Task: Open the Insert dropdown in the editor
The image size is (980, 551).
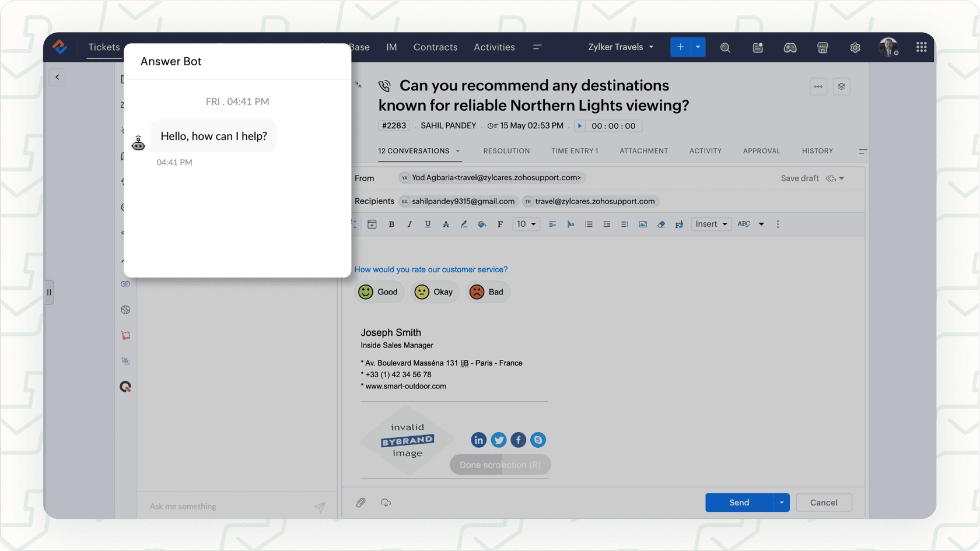Action: pos(710,224)
